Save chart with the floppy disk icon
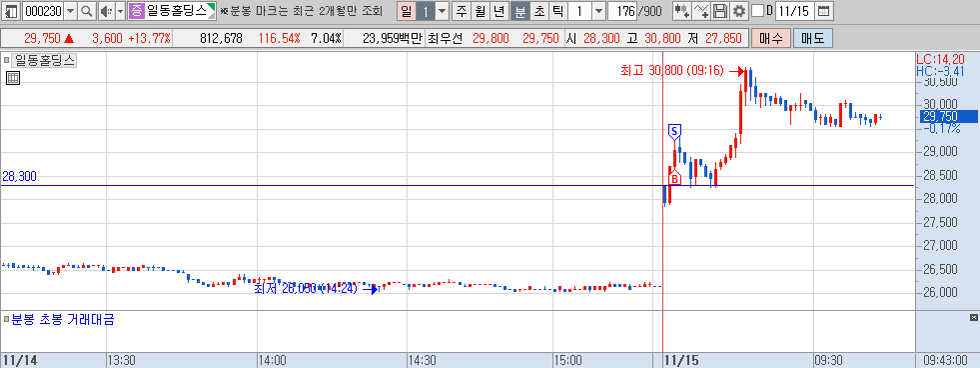The image size is (980, 368). [720, 11]
